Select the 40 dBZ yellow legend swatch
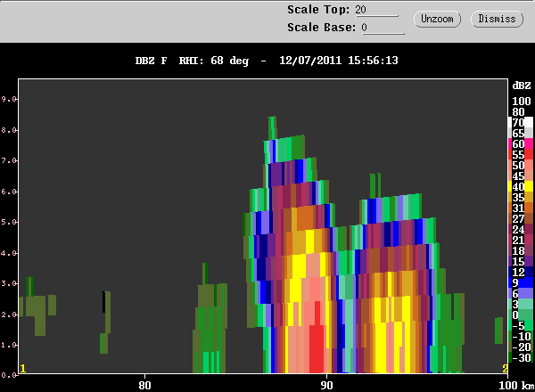Image resolution: width=535 pixels, height=392 pixels. pyautogui.click(x=521, y=186)
